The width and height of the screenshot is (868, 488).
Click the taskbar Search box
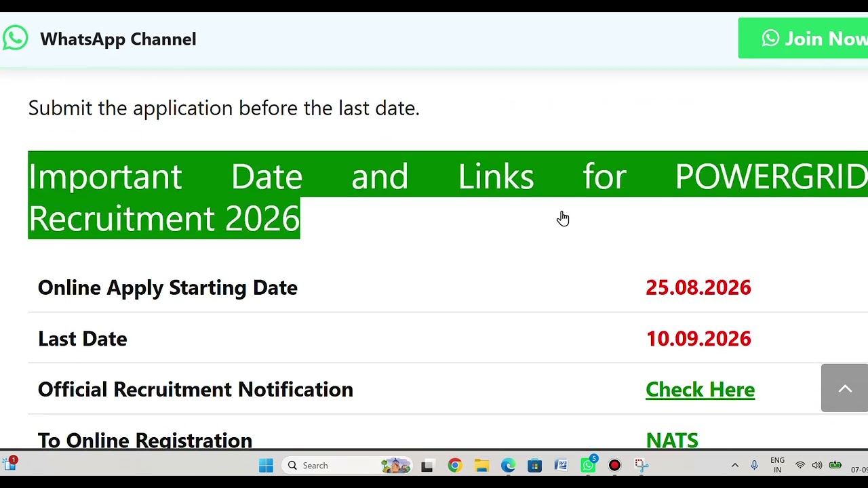[347, 466]
